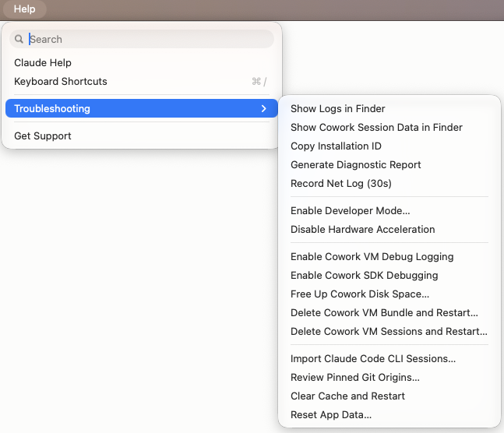The width and height of the screenshot is (504, 433).
Task: Start Record Net Log (30s)
Action: click(389, 183)
